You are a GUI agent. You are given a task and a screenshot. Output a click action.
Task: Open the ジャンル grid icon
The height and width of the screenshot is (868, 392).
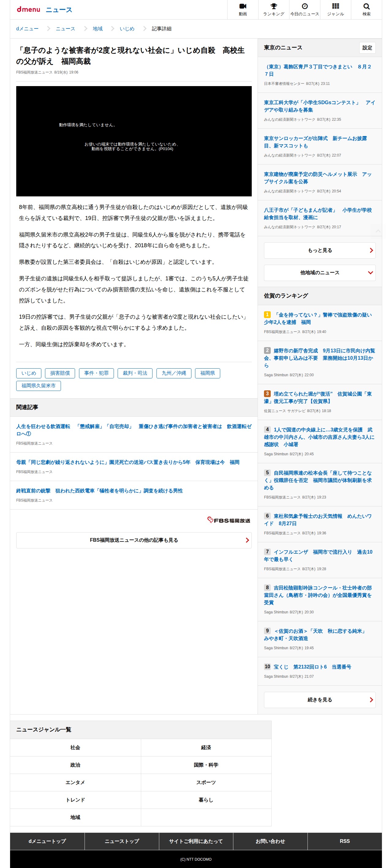coord(335,6)
